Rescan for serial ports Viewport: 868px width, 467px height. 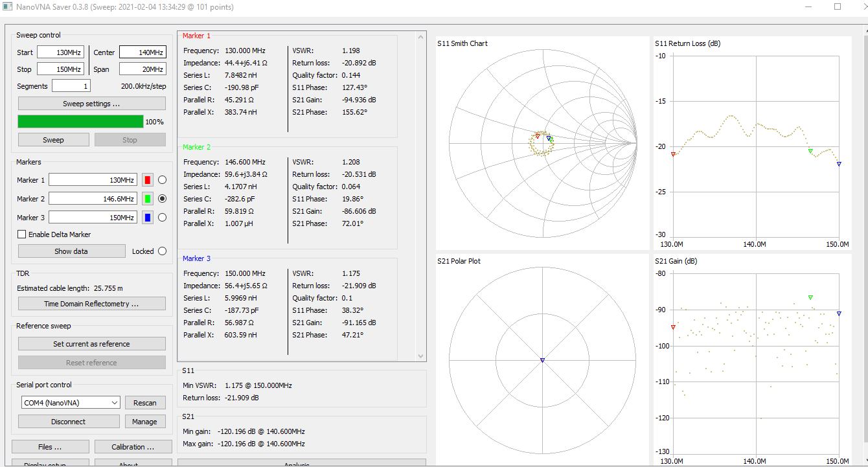click(x=145, y=402)
